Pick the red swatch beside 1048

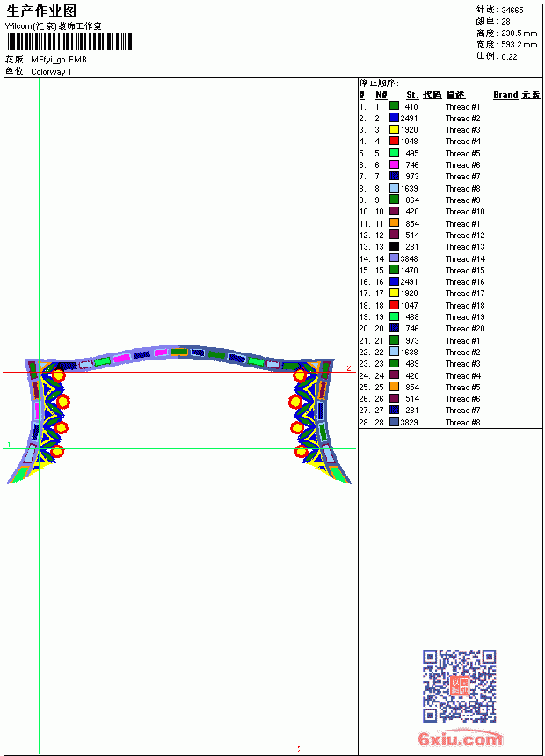click(394, 141)
